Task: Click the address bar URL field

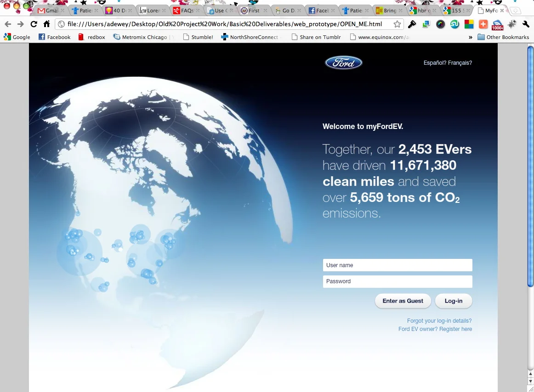Action: pyautogui.click(x=225, y=24)
